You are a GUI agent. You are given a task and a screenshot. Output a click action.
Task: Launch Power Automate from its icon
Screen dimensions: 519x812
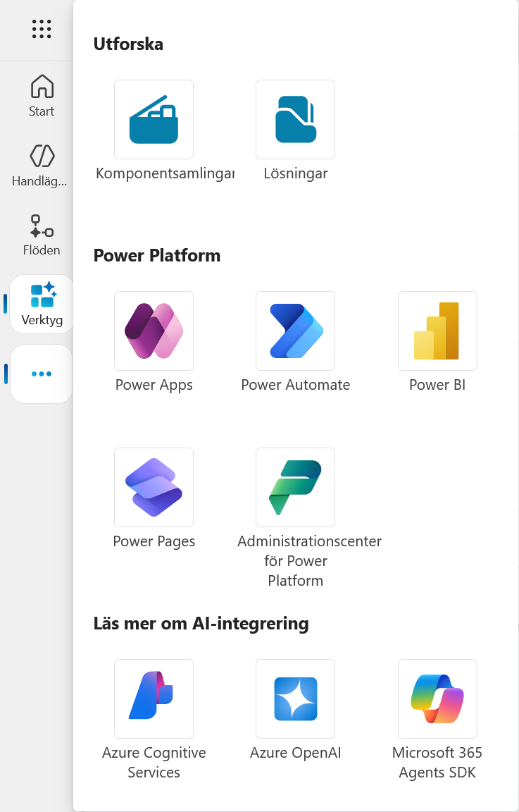point(296,331)
